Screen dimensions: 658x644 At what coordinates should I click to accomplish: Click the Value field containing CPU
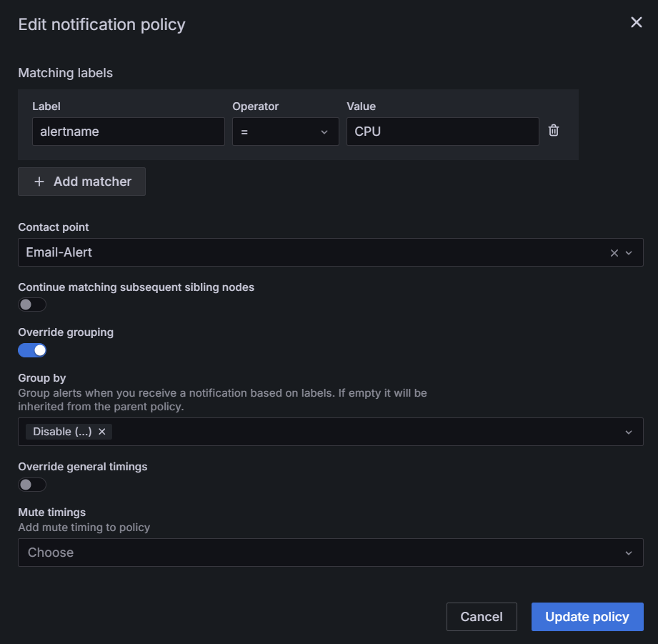click(x=443, y=132)
